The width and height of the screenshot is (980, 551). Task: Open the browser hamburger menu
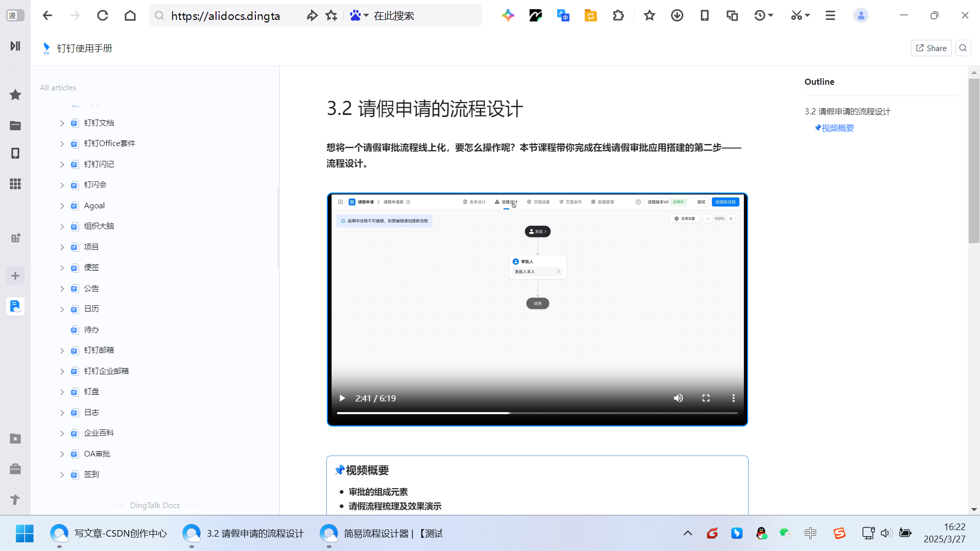coord(830,15)
